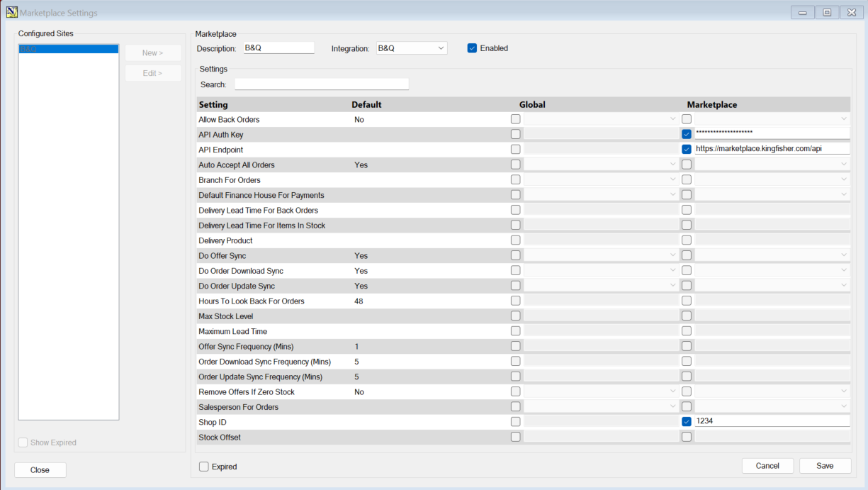Click the Description text field
The width and height of the screenshot is (868, 490).
[x=278, y=48]
